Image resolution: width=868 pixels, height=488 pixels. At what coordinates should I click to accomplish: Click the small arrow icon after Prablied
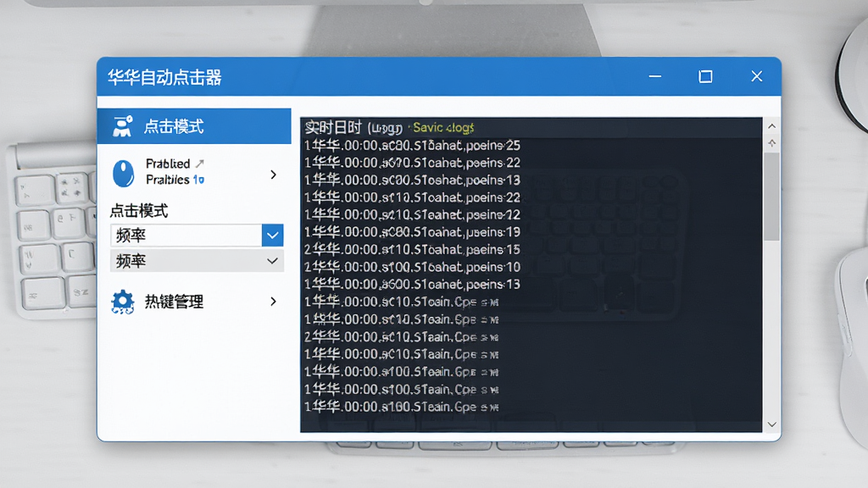point(200,164)
